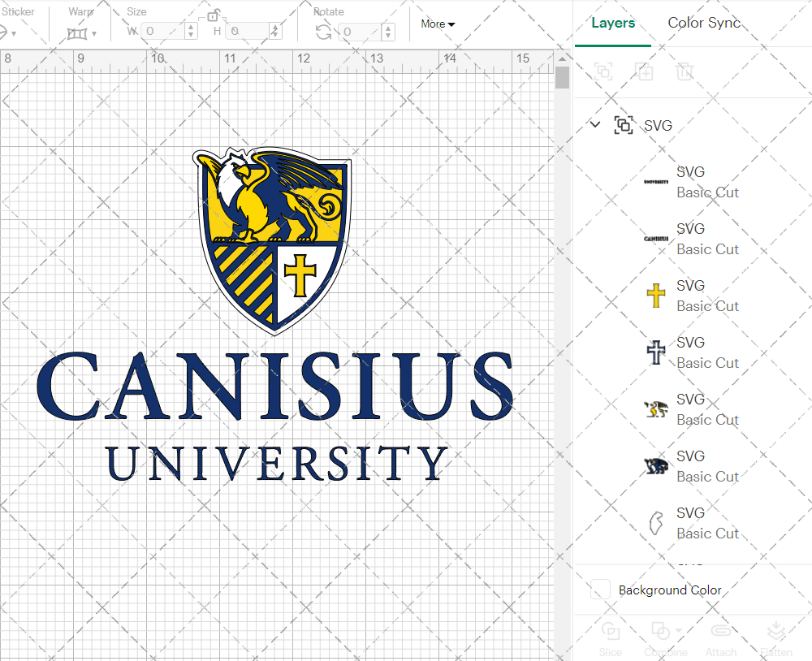Viewport: 812px width, 661px height.
Task: Collapse the SVG layer group
Action: coord(595,124)
